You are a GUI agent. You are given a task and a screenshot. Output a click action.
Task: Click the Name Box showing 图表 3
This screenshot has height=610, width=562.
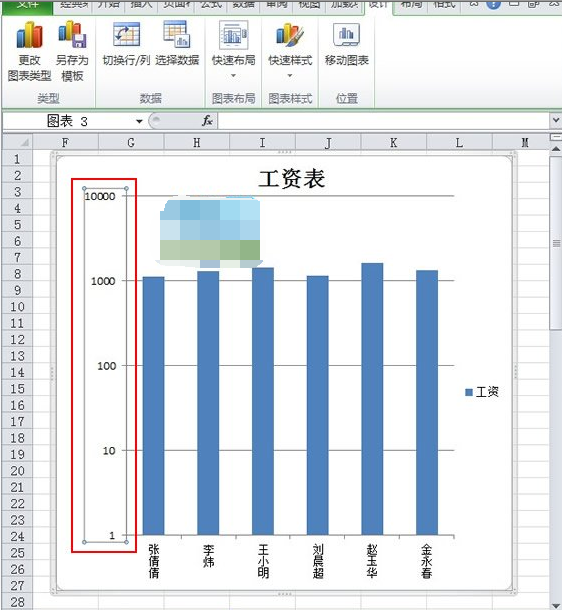coord(68,121)
